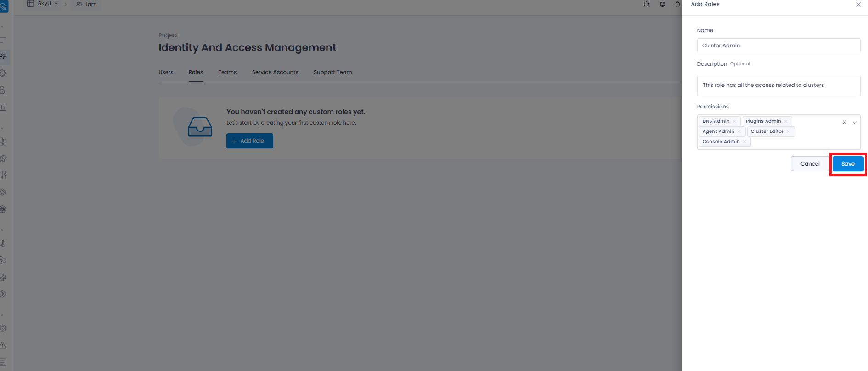
Task: Edit the role Name field
Action: [x=778, y=46]
